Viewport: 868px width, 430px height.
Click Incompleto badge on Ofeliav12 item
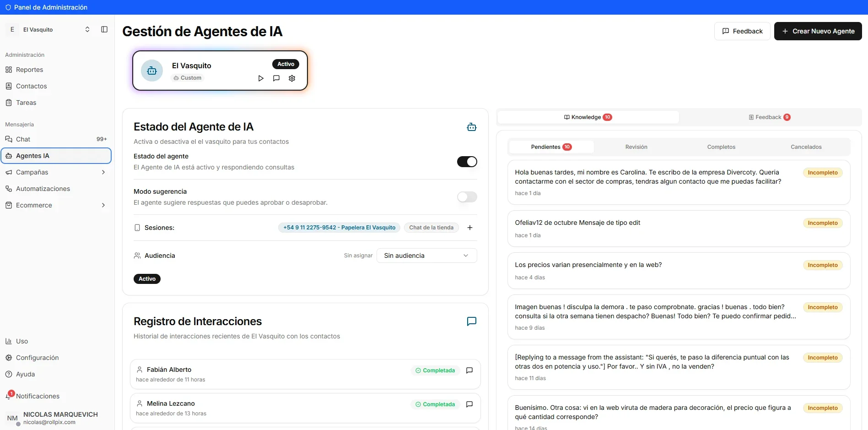click(x=822, y=223)
